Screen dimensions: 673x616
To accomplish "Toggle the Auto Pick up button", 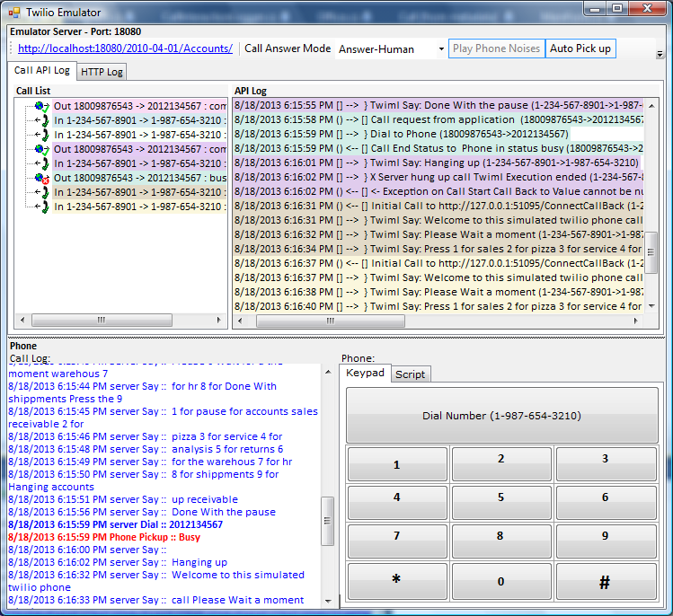I will tap(580, 48).
